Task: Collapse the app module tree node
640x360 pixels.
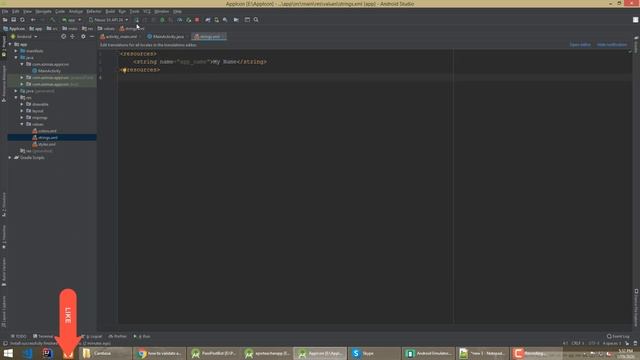Action: point(10,44)
